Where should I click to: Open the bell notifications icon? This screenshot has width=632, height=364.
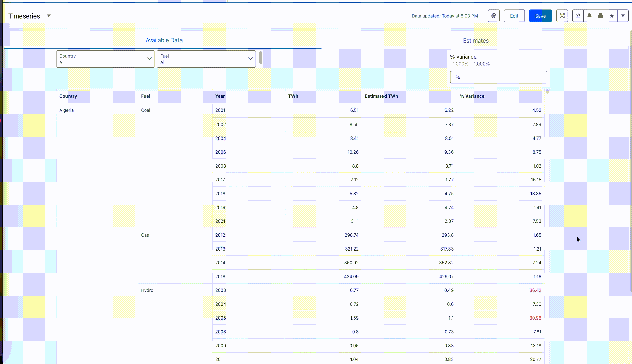coord(589,16)
